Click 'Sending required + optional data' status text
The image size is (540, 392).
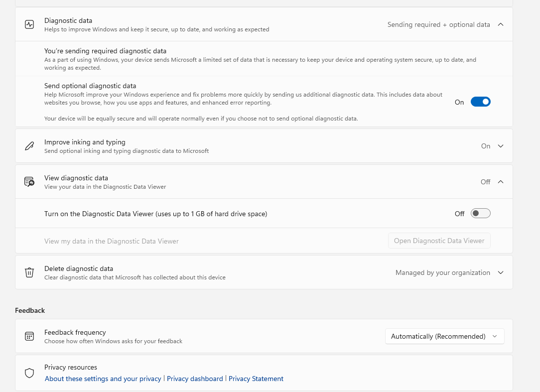coord(438,24)
